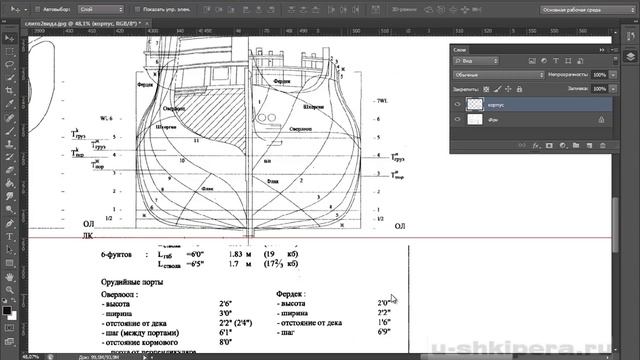Screen dimensions: 640x360
Task: Link layers icon in Layers panel
Action: (522, 145)
